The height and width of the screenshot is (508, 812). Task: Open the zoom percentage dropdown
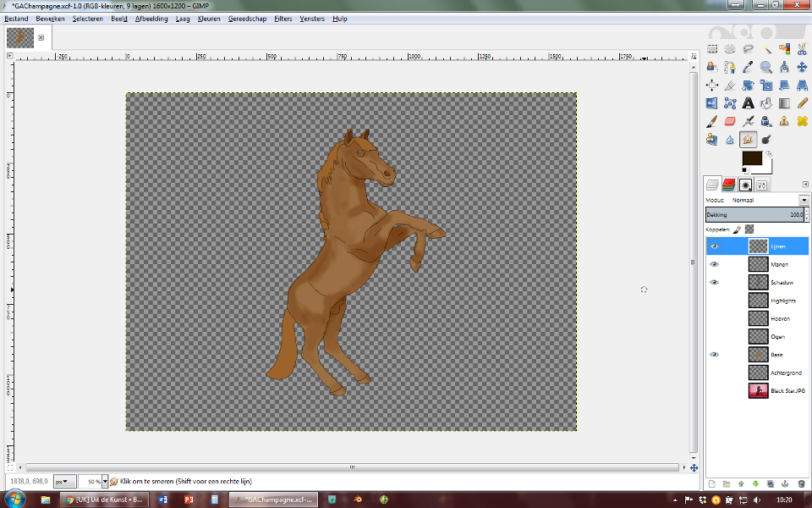105,481
